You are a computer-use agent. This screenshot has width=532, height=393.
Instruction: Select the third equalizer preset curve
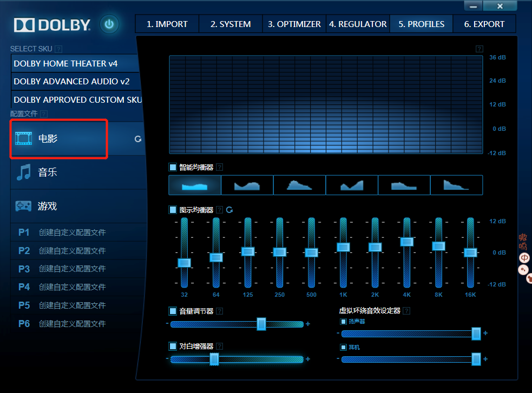point(299,185)
